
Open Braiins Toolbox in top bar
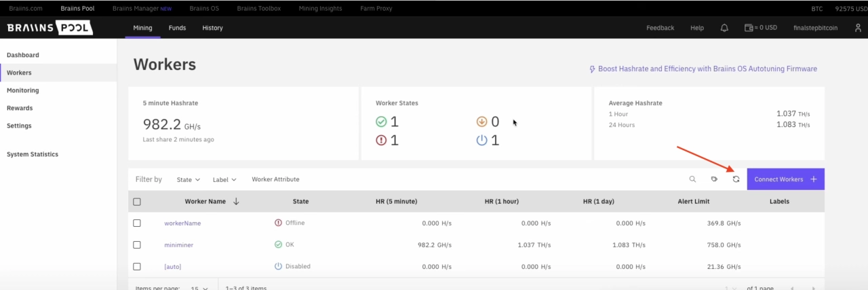(x=259, y=8)
